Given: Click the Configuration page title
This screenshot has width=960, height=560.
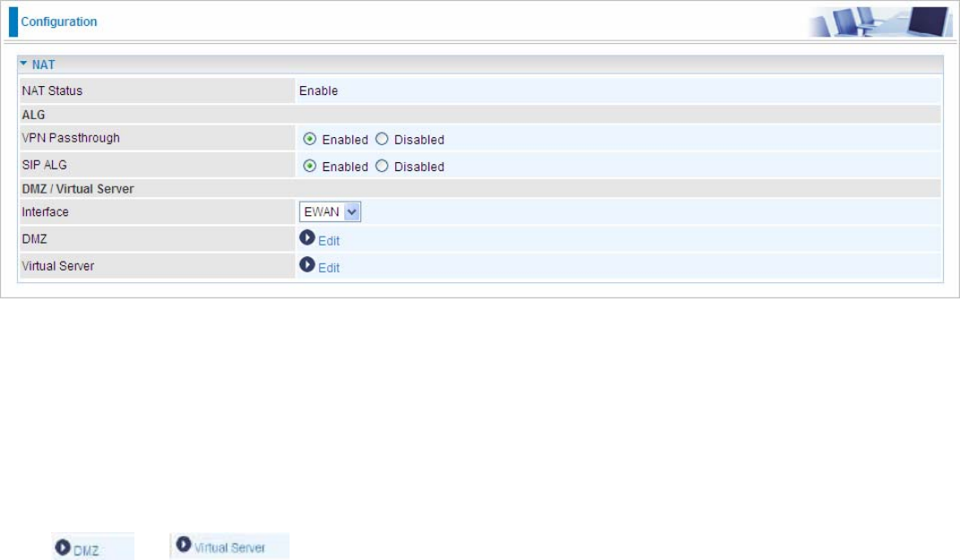Looking at the screenshot, I should pos(59,22).
